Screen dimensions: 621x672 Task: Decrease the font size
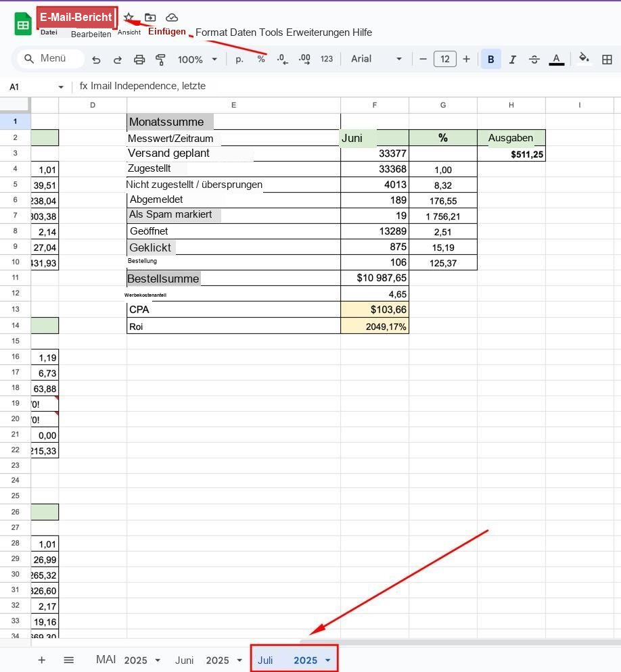[423, 59]
